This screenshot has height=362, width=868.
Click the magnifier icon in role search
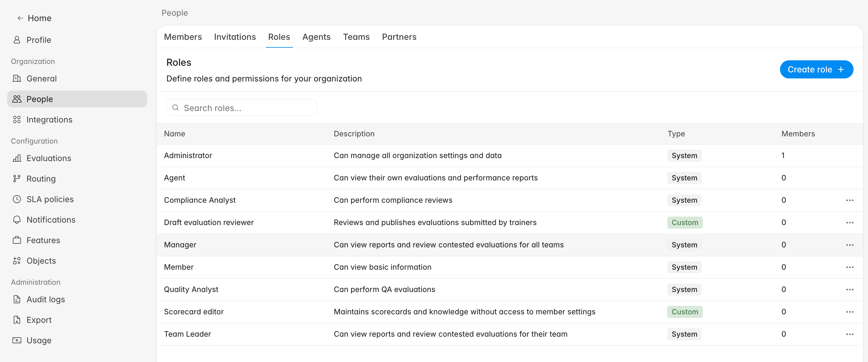[175, 108]
